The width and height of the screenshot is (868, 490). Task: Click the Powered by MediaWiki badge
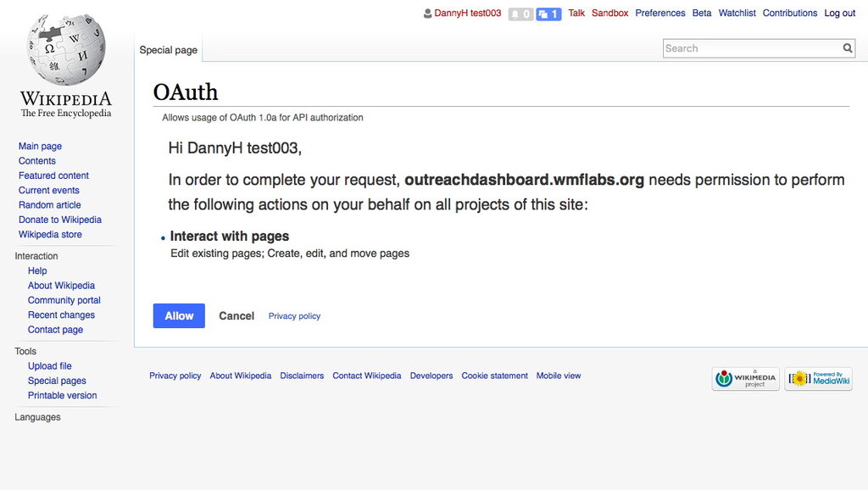click(818, 379)
